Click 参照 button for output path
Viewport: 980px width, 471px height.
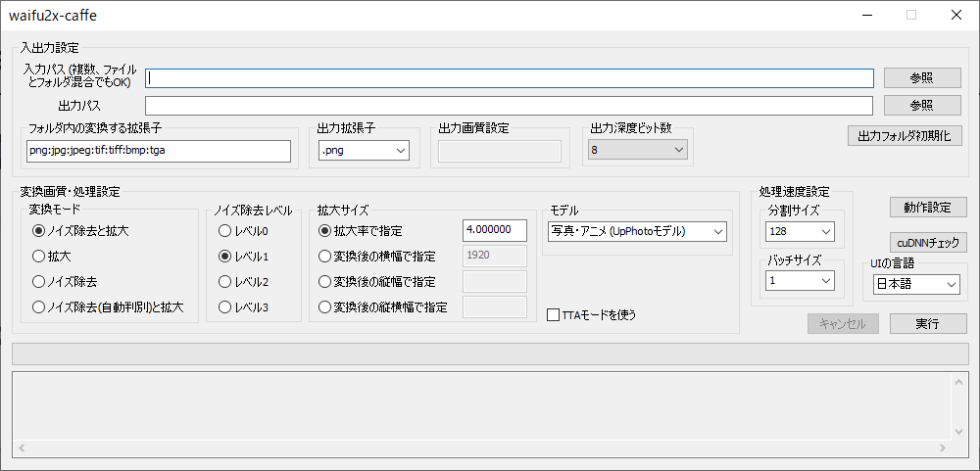point(922,106)
